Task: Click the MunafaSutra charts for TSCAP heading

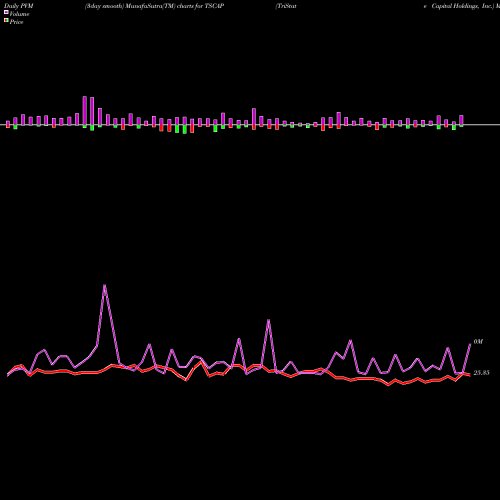Action: (x=154, y=6)
